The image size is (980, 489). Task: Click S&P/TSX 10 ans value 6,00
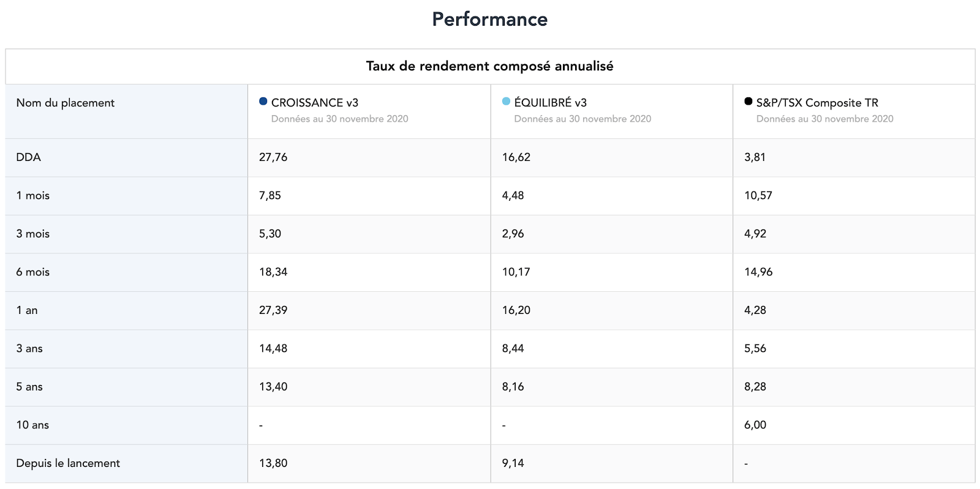pos(755,425)
